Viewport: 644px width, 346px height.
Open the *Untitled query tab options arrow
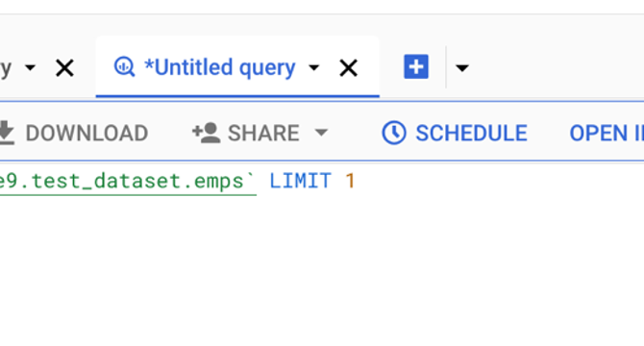tap(313, 67)
